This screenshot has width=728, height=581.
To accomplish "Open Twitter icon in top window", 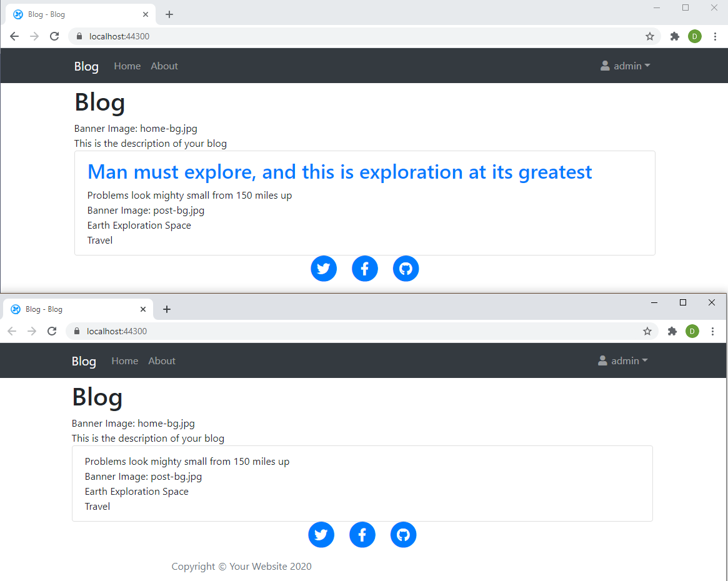I will click(324, 269).
